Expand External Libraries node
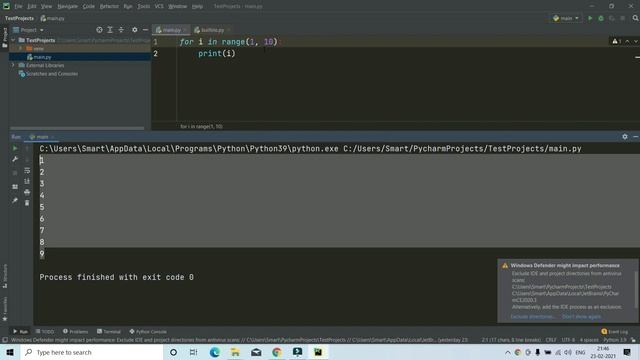Image resolution: width=640 pixels, height=360 pixels. point(13,65)
